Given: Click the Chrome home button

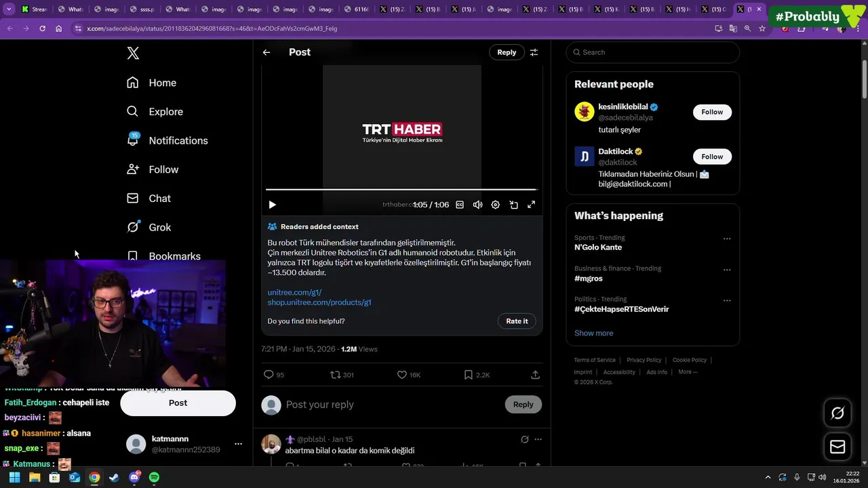Looking at the screenshot, I should pos(58,28).
